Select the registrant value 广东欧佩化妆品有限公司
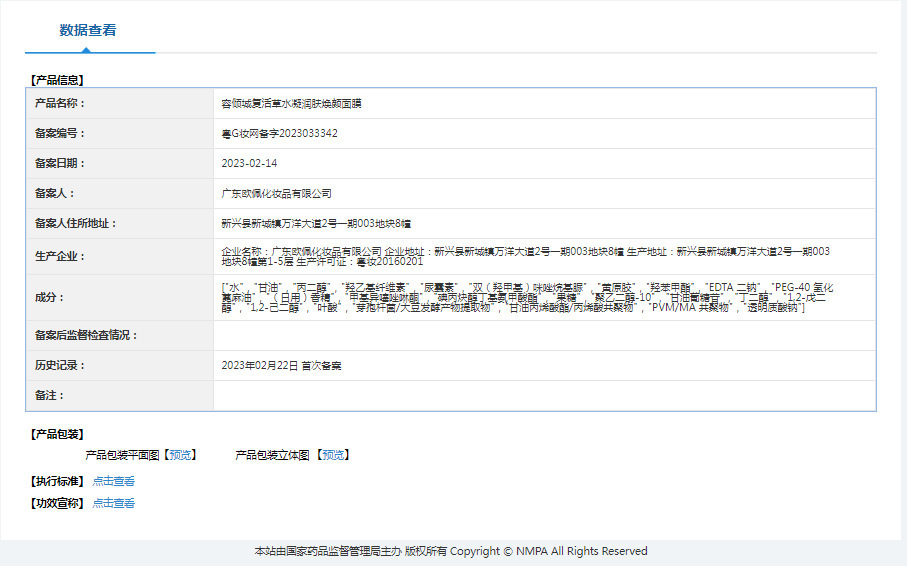 pyautogui.click(x=276, y=194)
